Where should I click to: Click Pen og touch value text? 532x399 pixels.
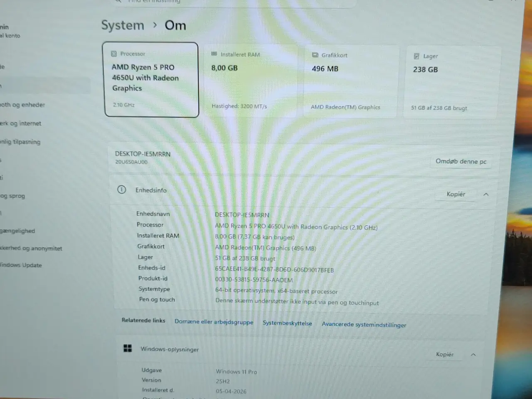[297, 302]
